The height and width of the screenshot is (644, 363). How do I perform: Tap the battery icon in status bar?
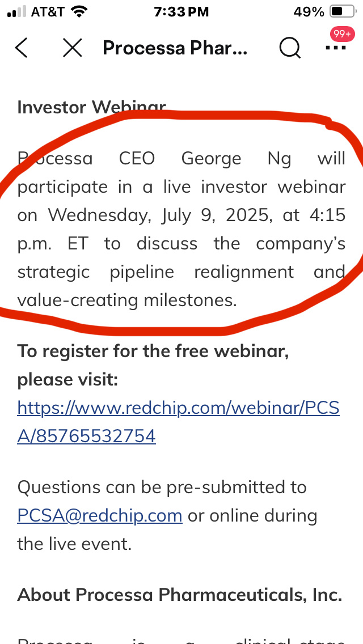coord(343,11)
